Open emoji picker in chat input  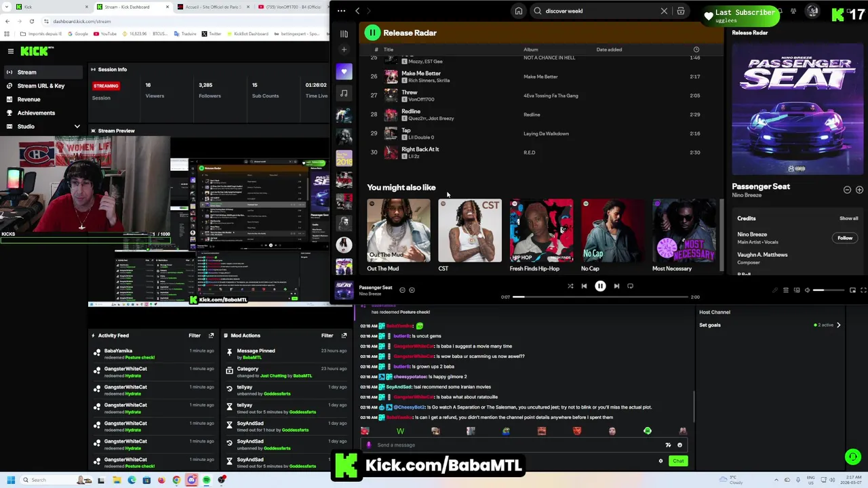click(x=679, y=445)
